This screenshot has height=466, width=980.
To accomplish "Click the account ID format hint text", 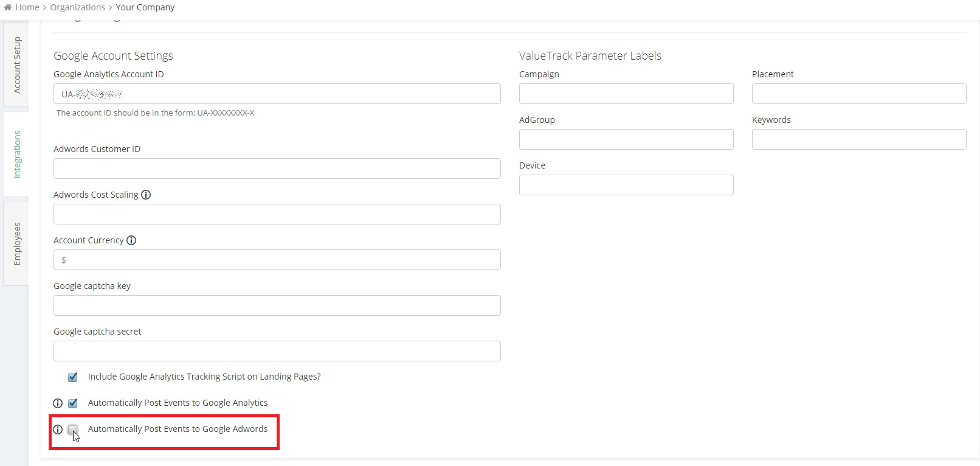I will point(156,113).
